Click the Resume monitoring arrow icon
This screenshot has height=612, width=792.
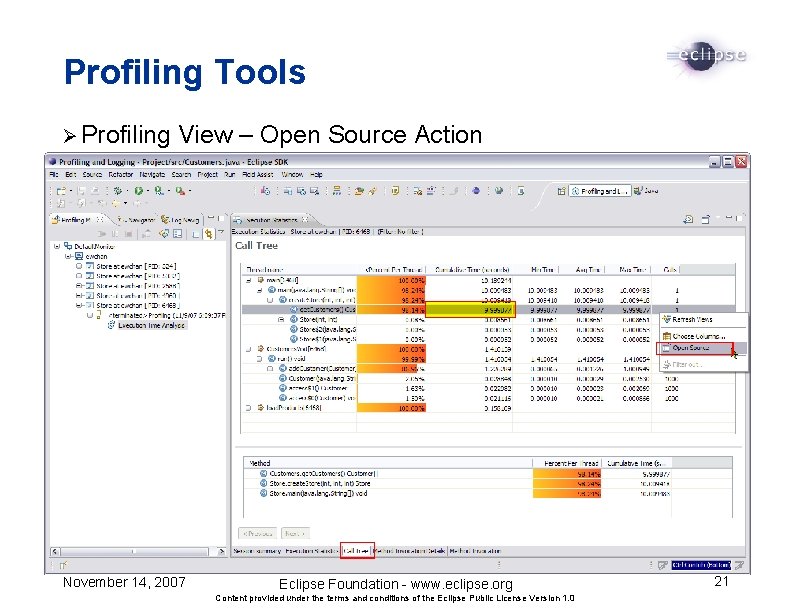(x=103, y=234)
